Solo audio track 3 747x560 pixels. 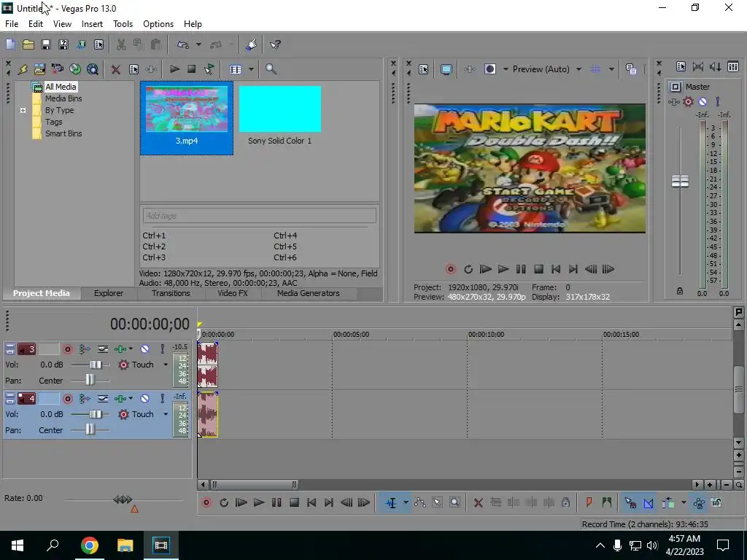point(162,349)
